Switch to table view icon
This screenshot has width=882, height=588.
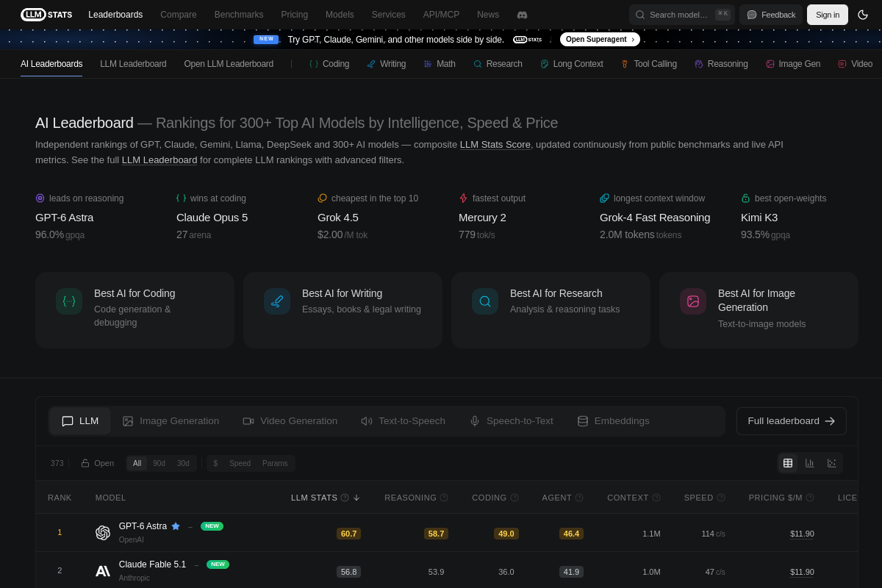788,463
